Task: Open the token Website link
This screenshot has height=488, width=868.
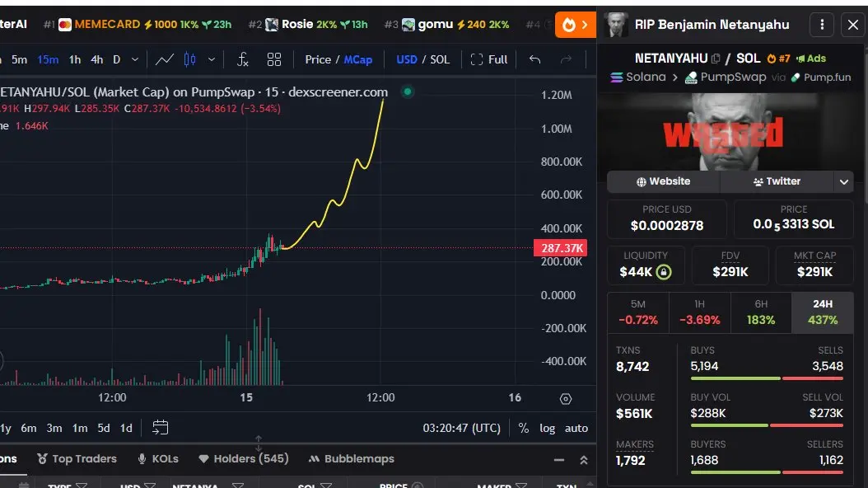Action: (x=663, y=181)
